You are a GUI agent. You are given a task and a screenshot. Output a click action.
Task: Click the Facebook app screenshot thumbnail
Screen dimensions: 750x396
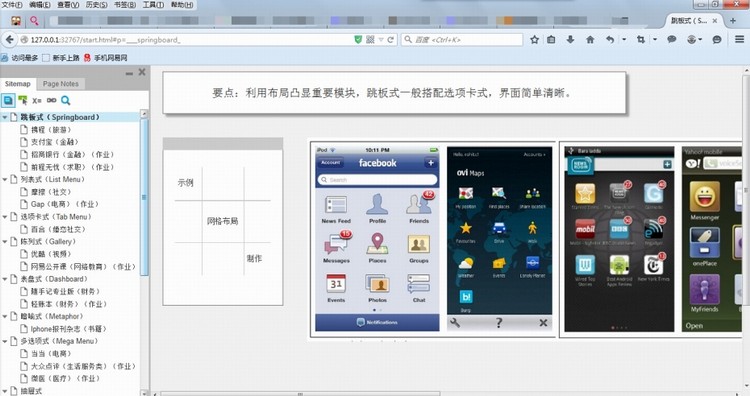[x=377, y=239]
